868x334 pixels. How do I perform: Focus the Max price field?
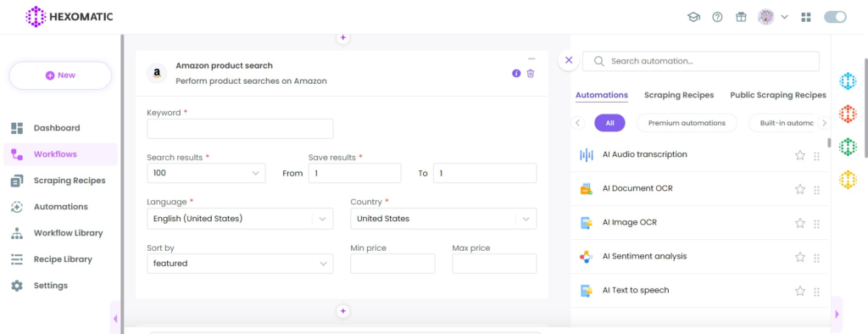click(x=494, y=264)
